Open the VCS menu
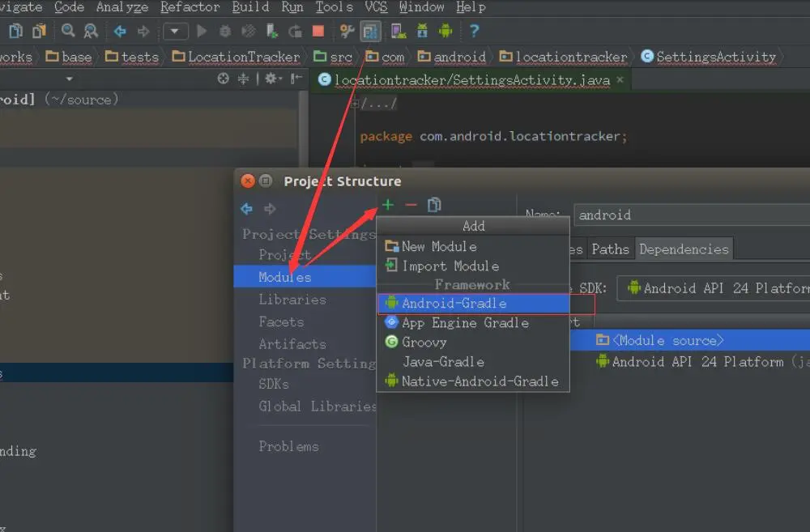This screenshot has width=810, height=532. tap(376, 7)
